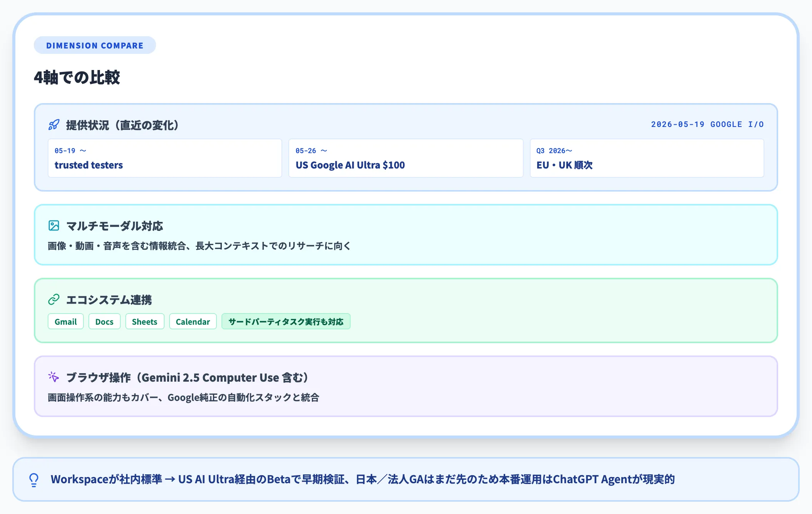Select the Sheets tag
Screen dimensions: 812x514
pos(145,322)
